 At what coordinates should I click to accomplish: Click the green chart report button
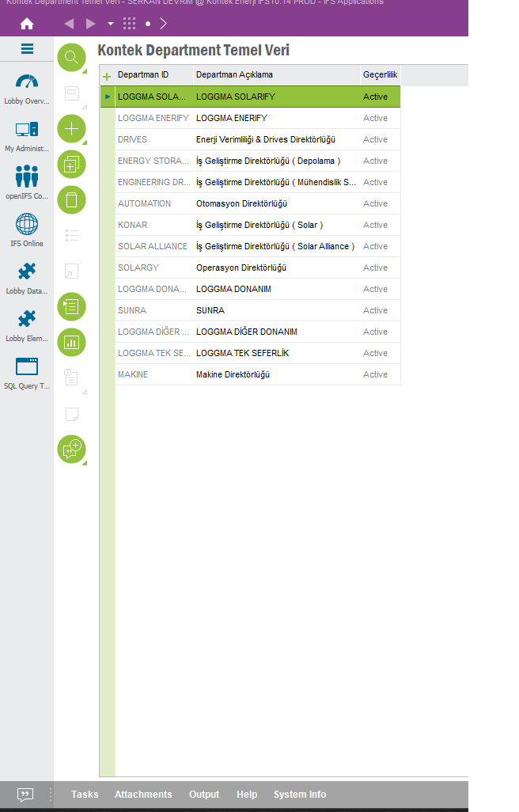71,343
